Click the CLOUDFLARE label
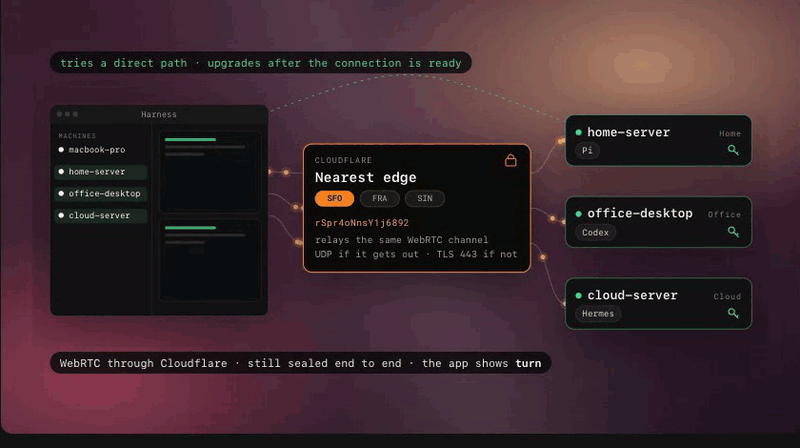Screen dimensions: 800x448 pyautogui.click(x=343, y=160)
